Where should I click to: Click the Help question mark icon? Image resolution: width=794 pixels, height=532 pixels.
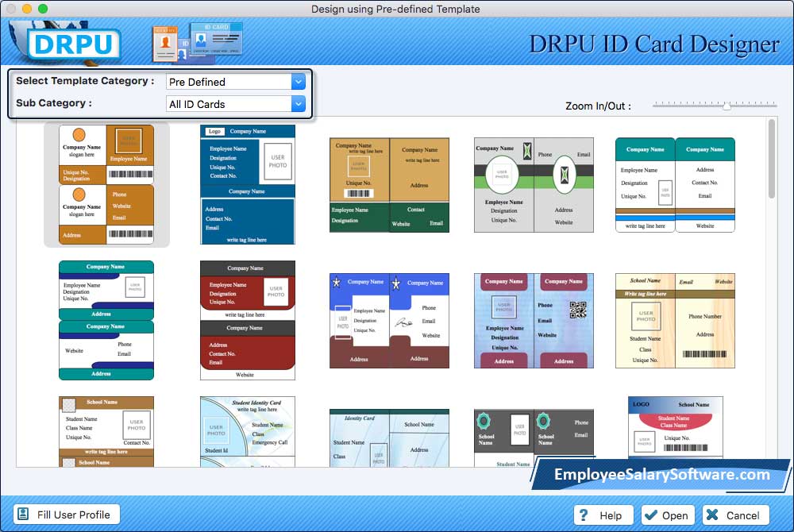coord(584,515)
